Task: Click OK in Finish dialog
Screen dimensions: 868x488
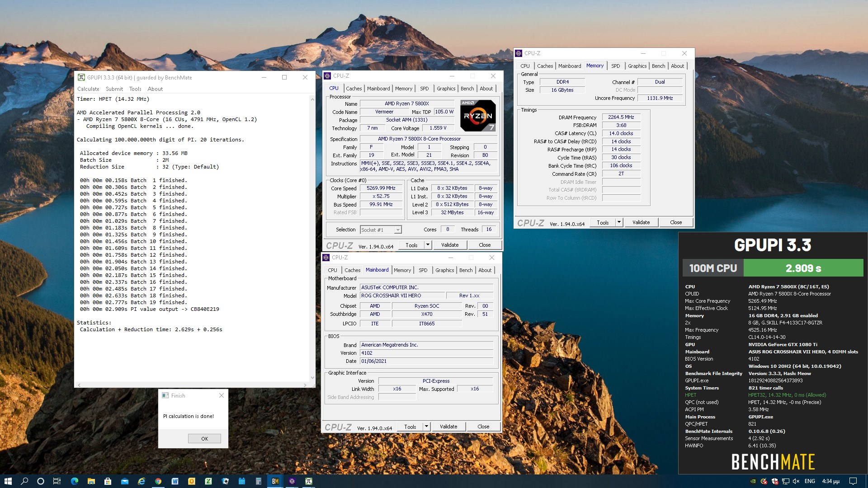Action: (x=204, y=439)
